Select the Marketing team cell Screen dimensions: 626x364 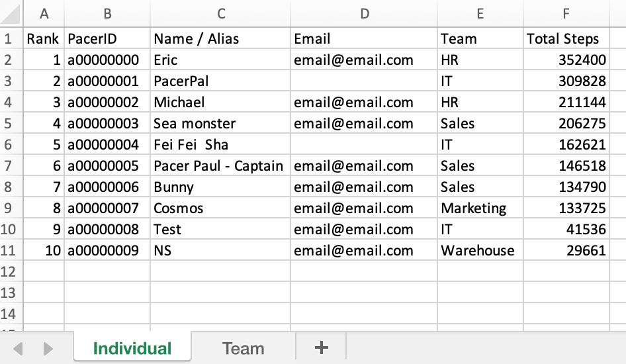point(480,208)
